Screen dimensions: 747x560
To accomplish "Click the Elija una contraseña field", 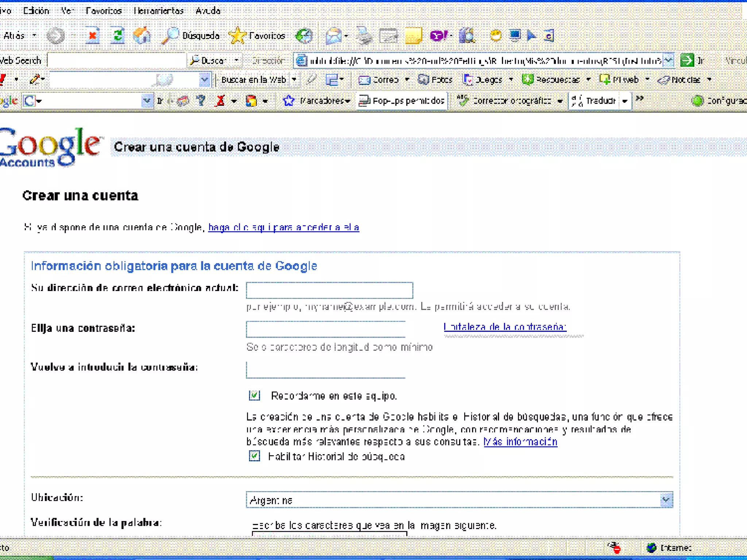I will pyautogui.click(x=326, y=329).
